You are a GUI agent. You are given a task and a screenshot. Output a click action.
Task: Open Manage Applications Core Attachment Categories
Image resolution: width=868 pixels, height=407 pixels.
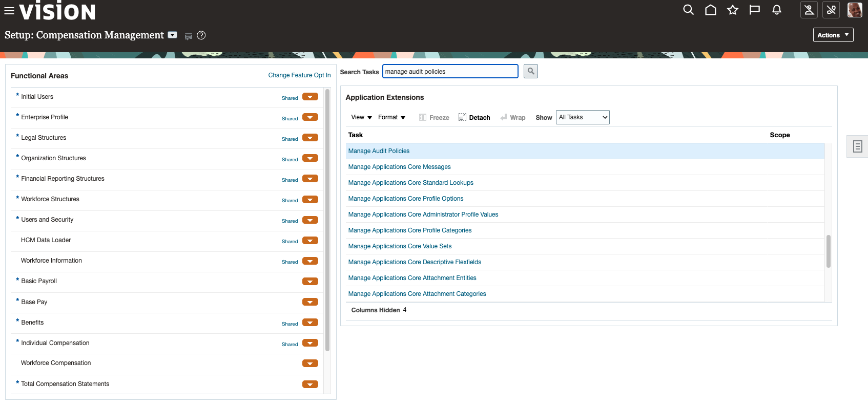coord(417,294)
